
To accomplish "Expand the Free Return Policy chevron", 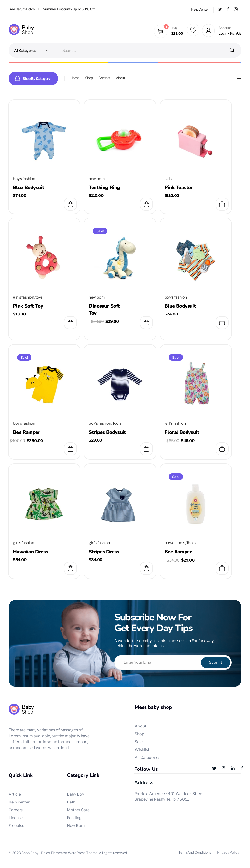I will pyautogui.click(x=38, y=9).
